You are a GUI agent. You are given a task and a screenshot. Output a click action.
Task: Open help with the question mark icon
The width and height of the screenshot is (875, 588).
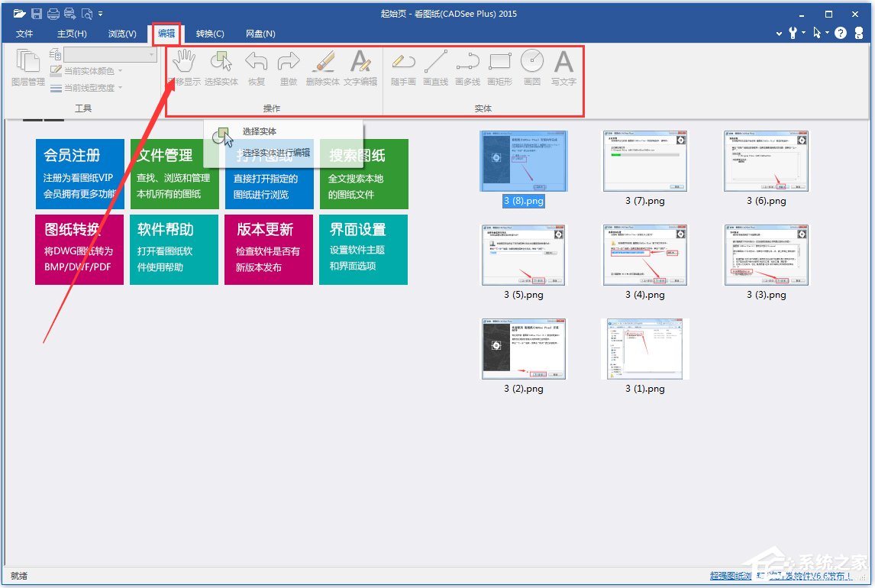pyautogui.click(x=840, y=33)
